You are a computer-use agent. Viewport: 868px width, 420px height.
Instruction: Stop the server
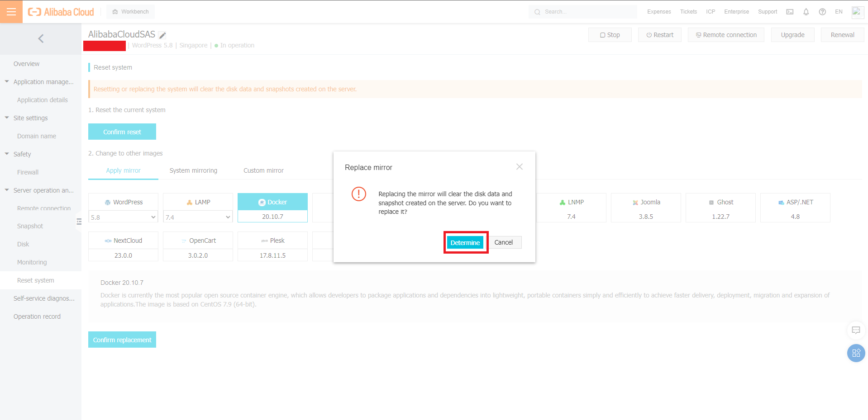click(x=610, y=35)
